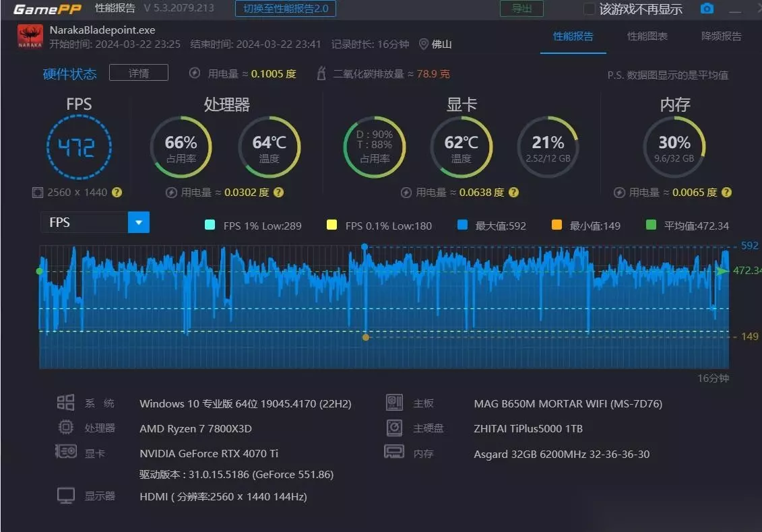Click the motherboard icon beside 主板
Viewport: 762px width, 532px height.
394,403
